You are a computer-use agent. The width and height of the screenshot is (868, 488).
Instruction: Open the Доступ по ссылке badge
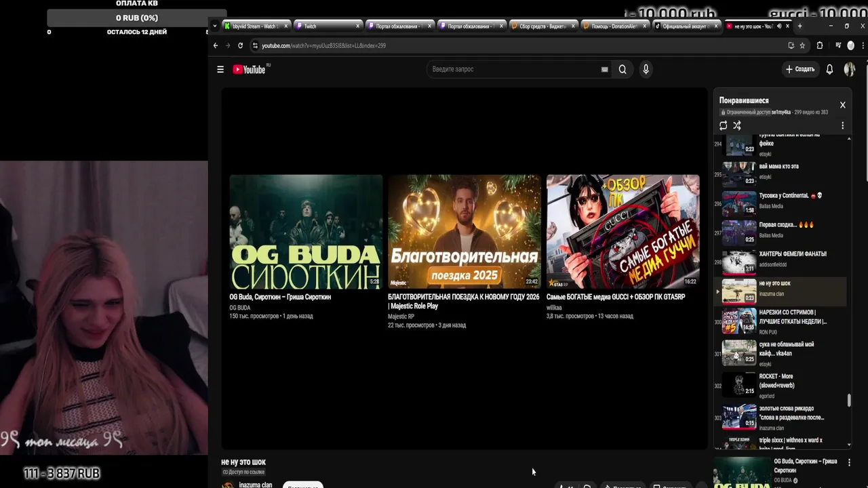click(243, 472)
